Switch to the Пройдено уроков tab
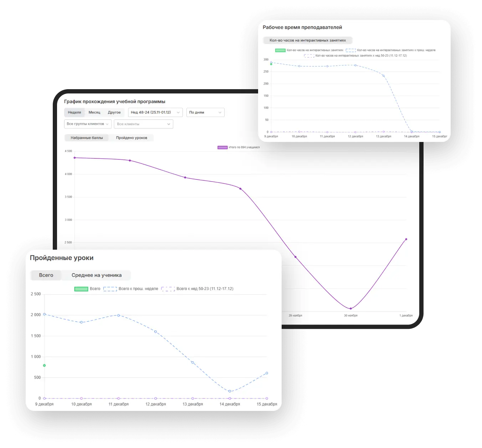This screenshot has width=482, height=448. (132, 138)
